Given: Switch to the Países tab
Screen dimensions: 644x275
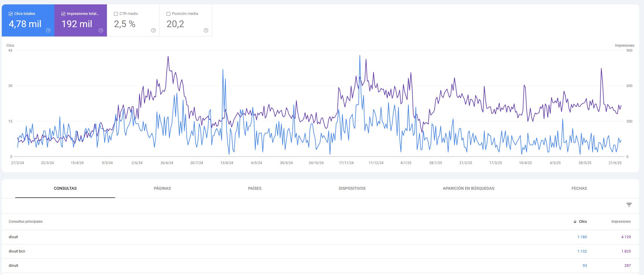Looking at the screenshot, I should [x=255, y=188].
